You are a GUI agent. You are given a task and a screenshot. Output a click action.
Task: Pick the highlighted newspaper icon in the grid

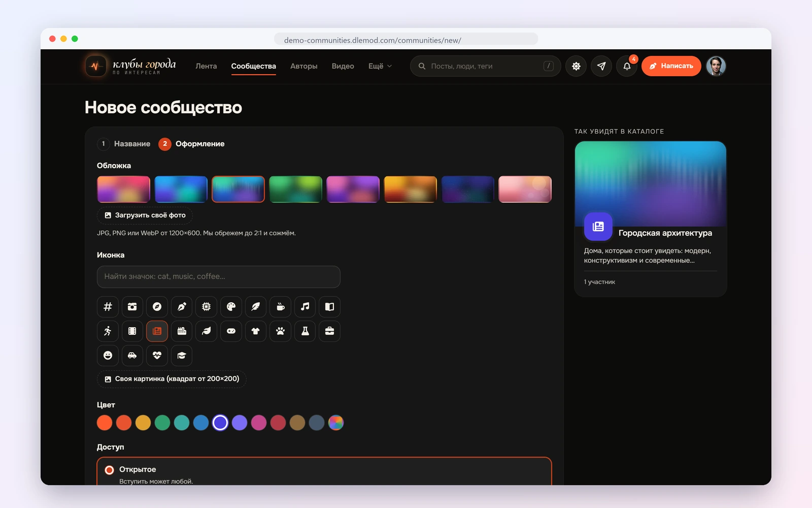(x=157, y=331)
